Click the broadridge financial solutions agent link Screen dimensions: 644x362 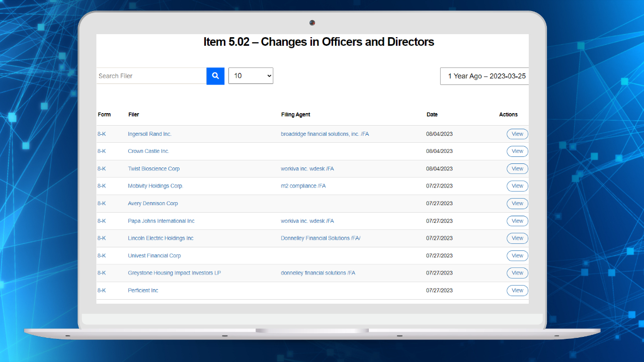coord(325,134)
